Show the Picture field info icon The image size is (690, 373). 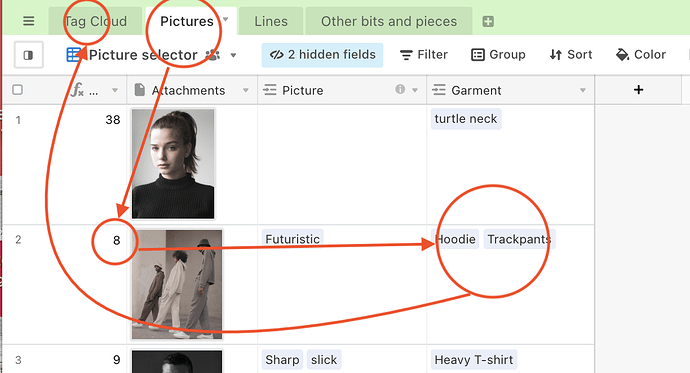tap(400, 89)
